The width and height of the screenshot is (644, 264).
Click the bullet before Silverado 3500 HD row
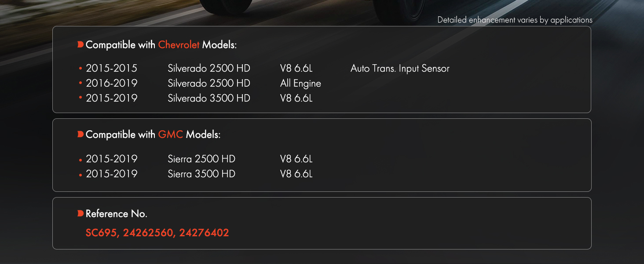80,97
